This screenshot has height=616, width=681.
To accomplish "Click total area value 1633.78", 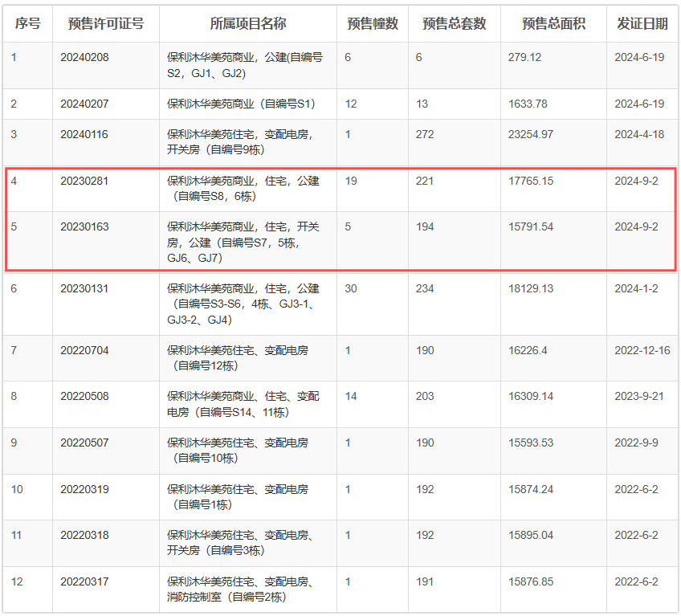I will tap(528, 104).
